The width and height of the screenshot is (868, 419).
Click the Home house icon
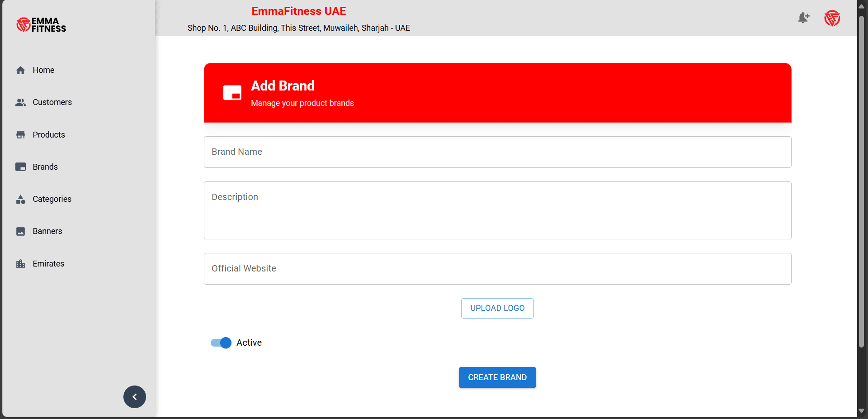point(20,70)
